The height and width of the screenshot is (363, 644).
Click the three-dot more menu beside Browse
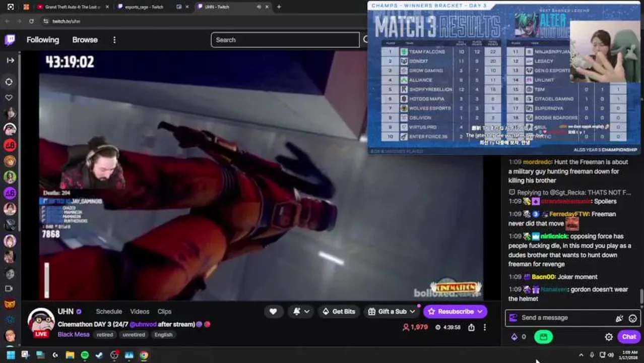tap(114, 40)
